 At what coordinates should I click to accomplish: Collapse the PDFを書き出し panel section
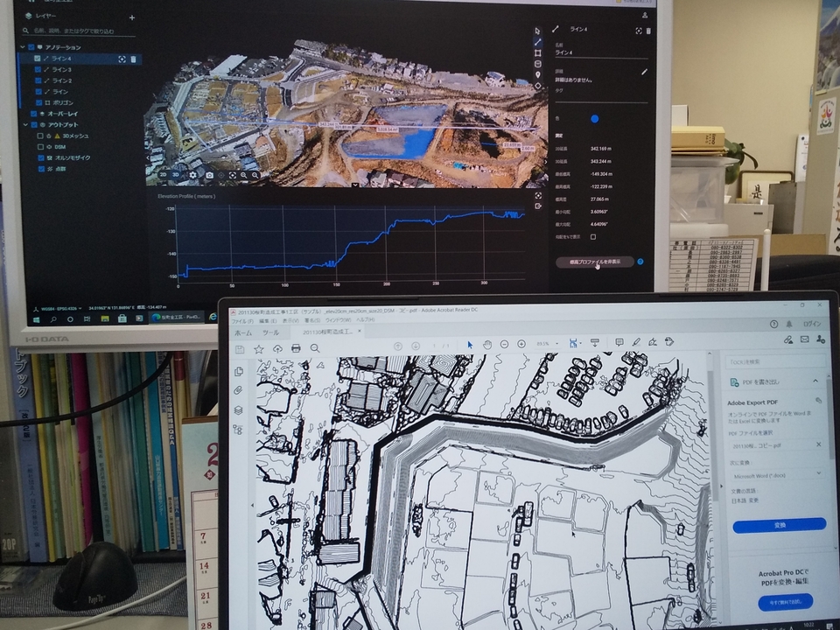click(815, 381)
